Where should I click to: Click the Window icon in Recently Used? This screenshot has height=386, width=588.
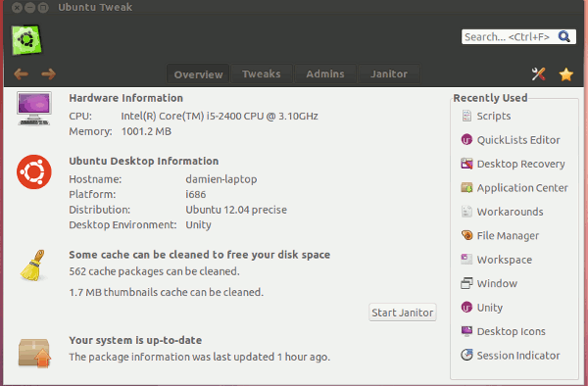pyautogui.click(x=466, y=283)
